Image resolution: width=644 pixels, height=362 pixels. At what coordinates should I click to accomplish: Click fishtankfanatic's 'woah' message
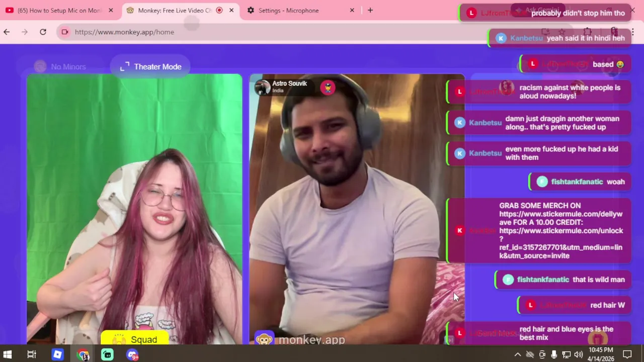[616, 182]
